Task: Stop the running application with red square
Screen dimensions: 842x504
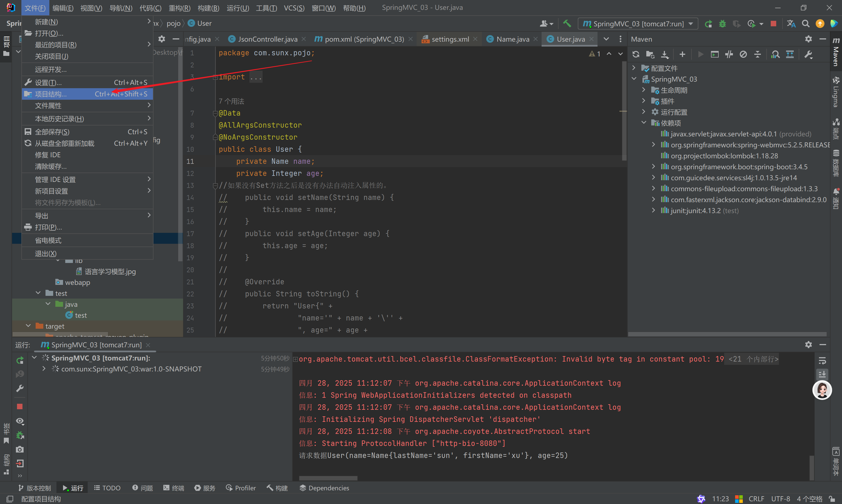Action: pyautogui.click(x=773, y=24)
